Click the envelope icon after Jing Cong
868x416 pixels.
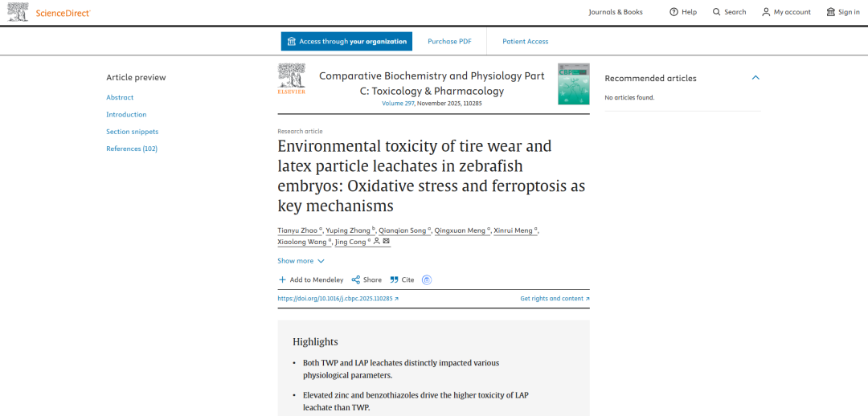tap(387, 241)
